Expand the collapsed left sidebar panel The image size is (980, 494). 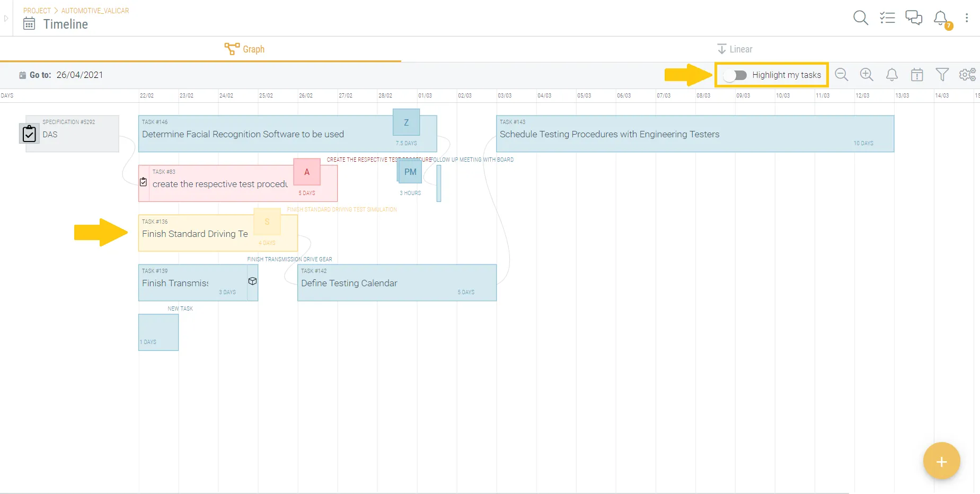[x=6, y=17]
